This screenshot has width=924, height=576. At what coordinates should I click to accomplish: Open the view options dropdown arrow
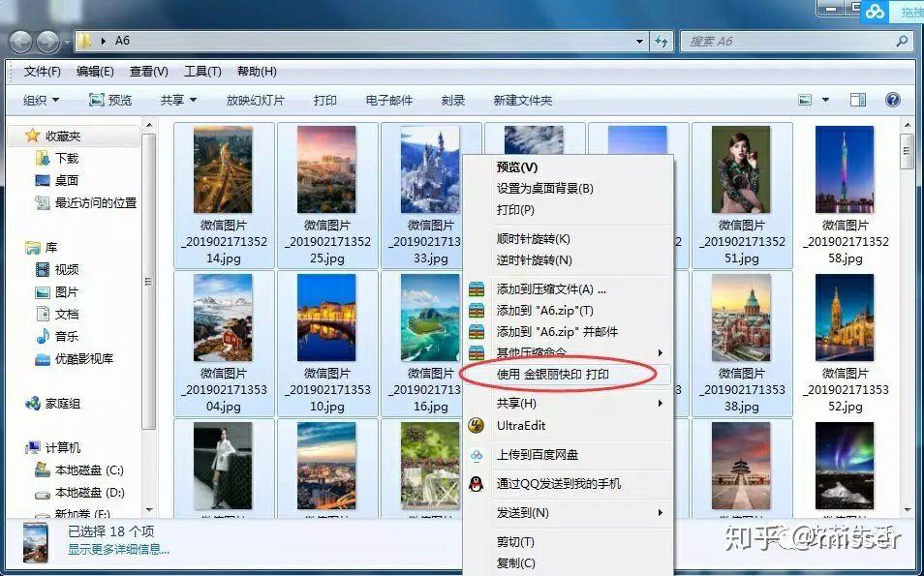[x=825, y=100]
